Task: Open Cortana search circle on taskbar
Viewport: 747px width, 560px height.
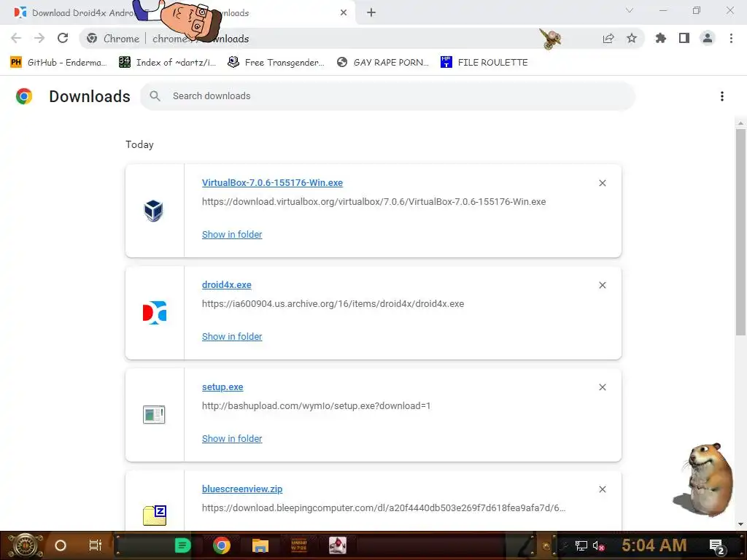Action: pos(61,545)
